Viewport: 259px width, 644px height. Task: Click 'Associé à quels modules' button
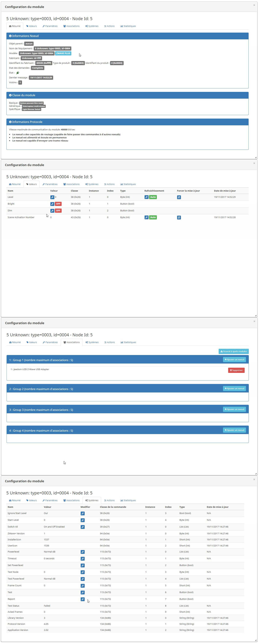[234, 351]
